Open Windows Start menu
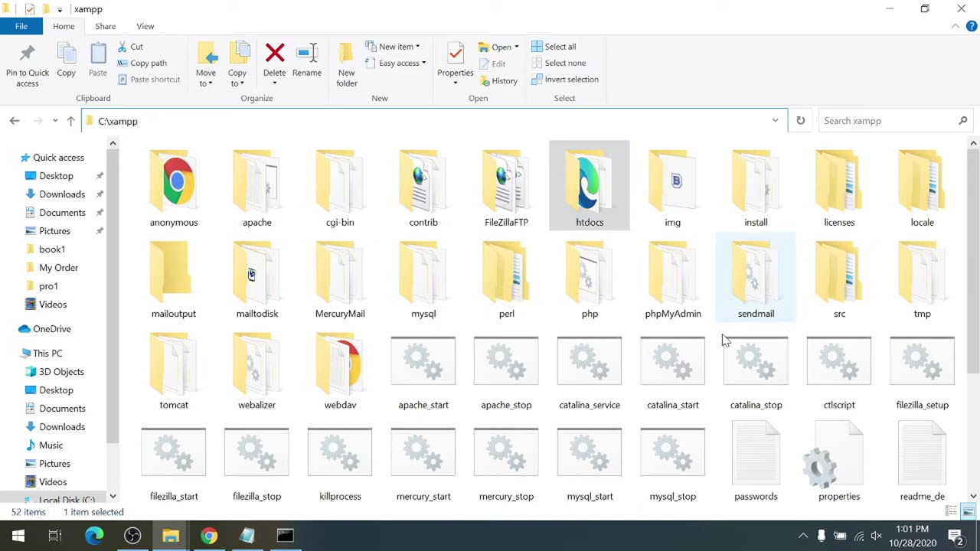Screen dimensions: 980x551 18,536
